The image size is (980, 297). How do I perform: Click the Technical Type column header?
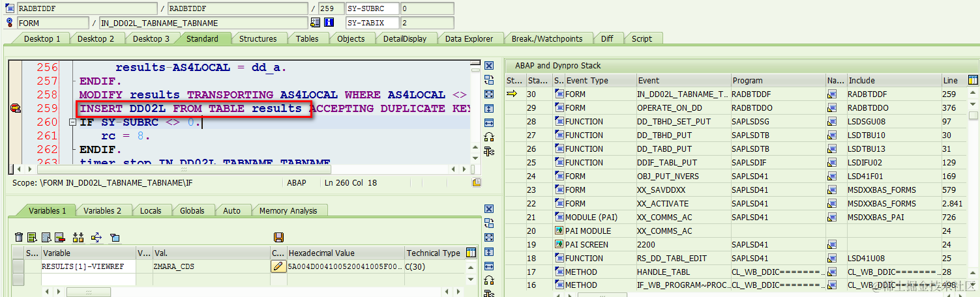point(434,253)
